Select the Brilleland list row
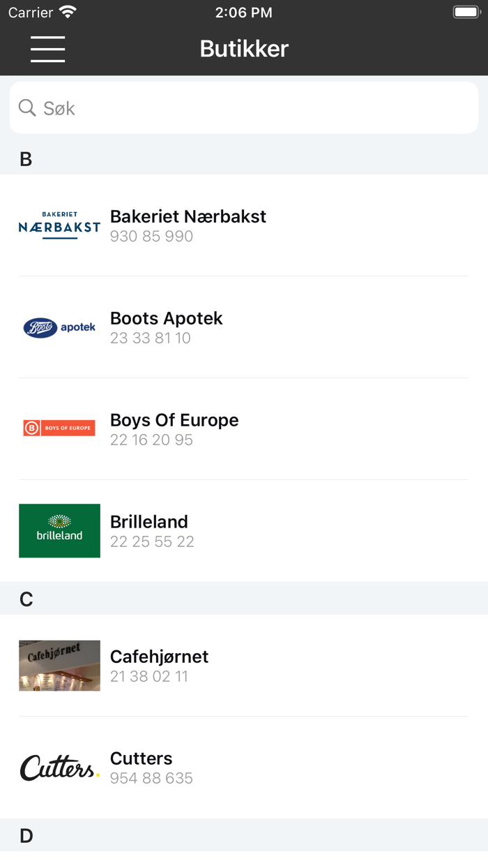 point(244,530)
